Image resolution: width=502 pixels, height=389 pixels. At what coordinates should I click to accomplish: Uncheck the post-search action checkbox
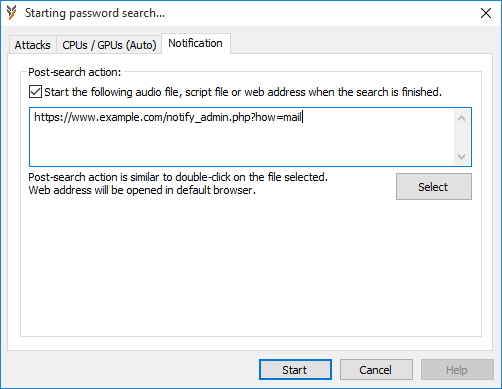tap(35, 92)
